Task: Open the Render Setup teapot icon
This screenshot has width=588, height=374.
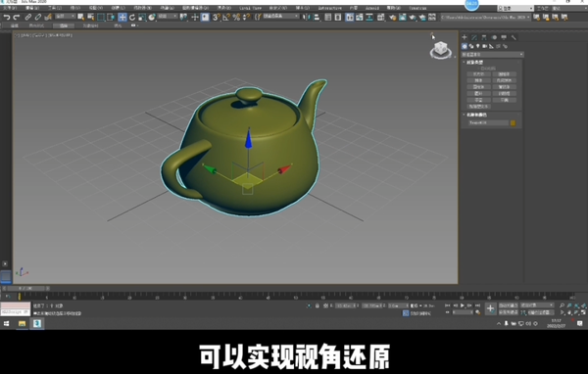Action: click(393, 17)
